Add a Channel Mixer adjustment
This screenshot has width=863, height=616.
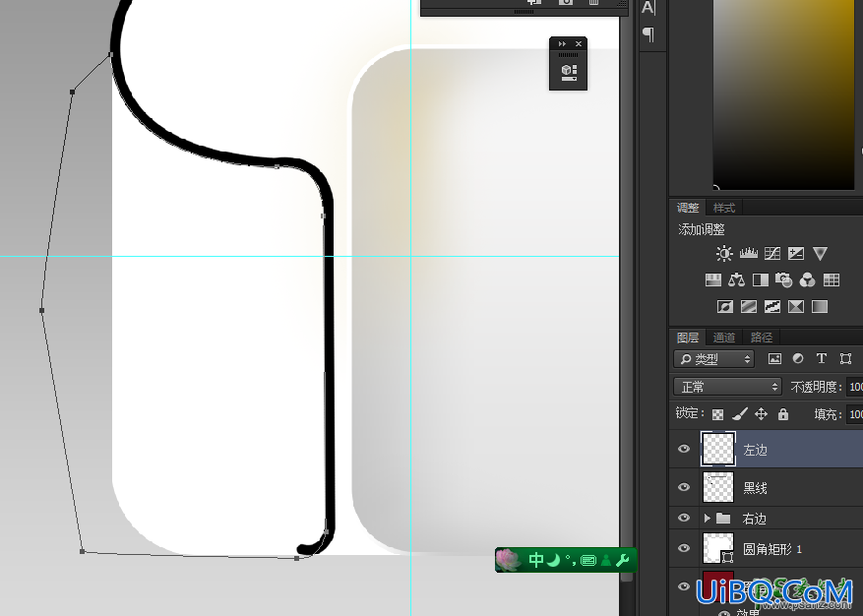(808, 280)
